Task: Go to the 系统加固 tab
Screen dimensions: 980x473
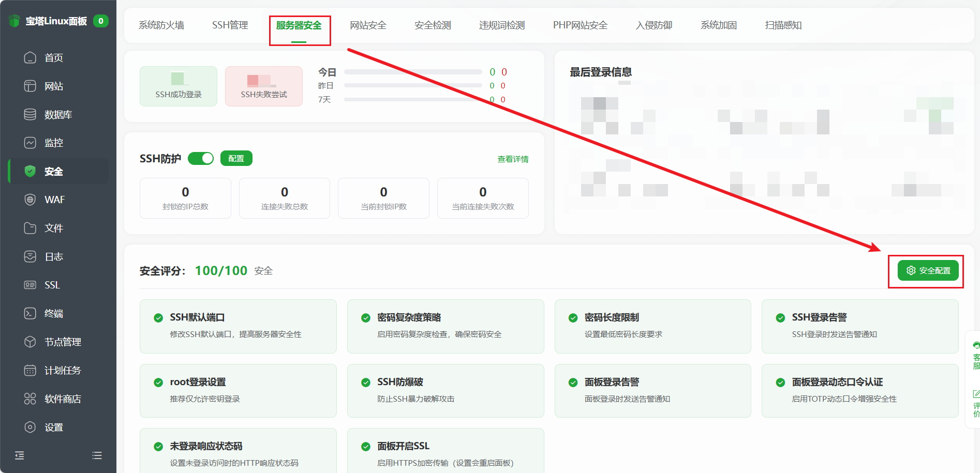Action: point(719,25)
